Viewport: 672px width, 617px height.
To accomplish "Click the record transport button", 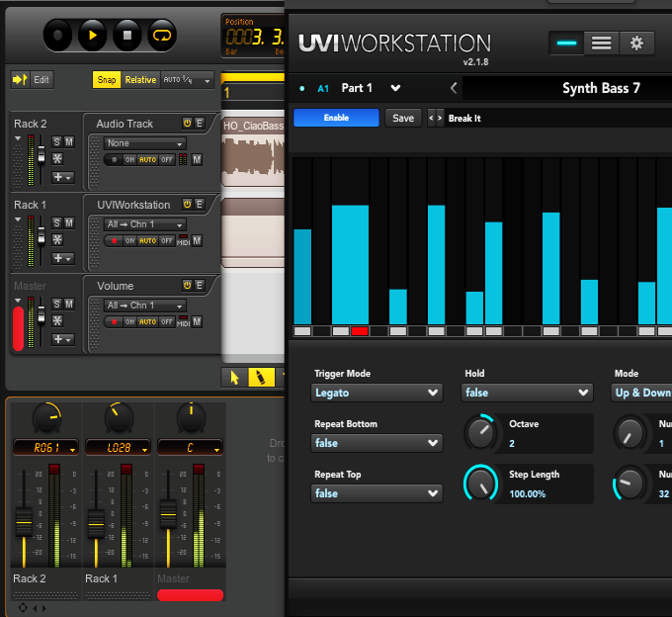I will (x=57, y=36).
